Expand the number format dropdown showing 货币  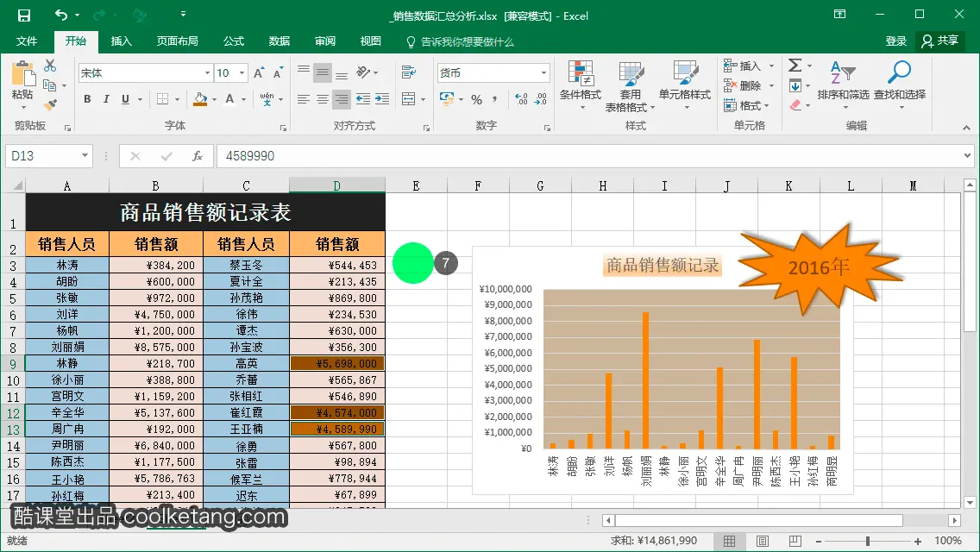point(543,73)
